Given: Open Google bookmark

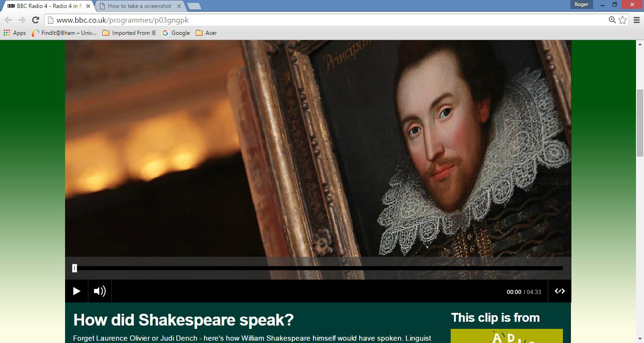Looking at the screenshot, I should click(176, 33).
